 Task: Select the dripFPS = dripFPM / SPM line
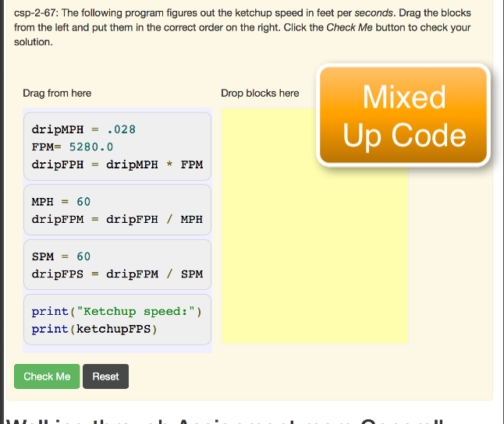coord(117,274)
